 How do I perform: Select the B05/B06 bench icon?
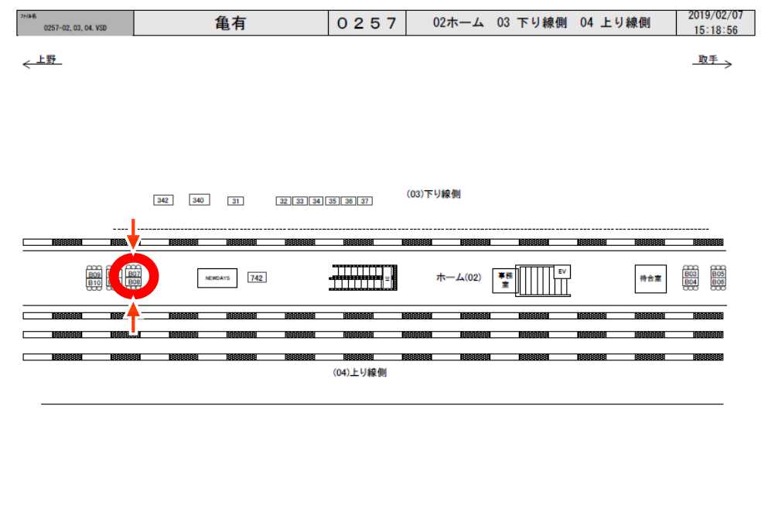coord(718,278)
